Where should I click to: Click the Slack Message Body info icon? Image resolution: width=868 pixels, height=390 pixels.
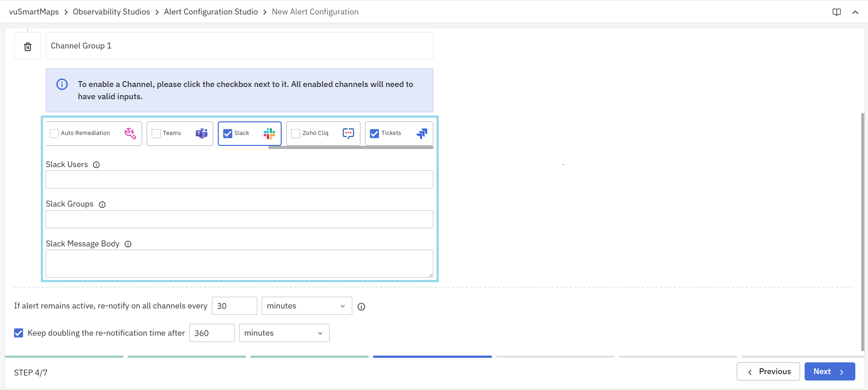tap(128, 244)
